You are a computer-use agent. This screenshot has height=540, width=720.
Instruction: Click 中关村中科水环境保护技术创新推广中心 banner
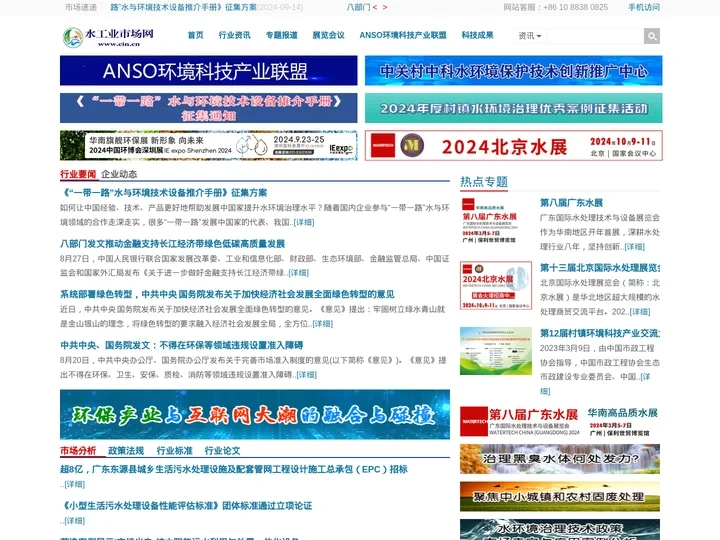coord(513,71)
